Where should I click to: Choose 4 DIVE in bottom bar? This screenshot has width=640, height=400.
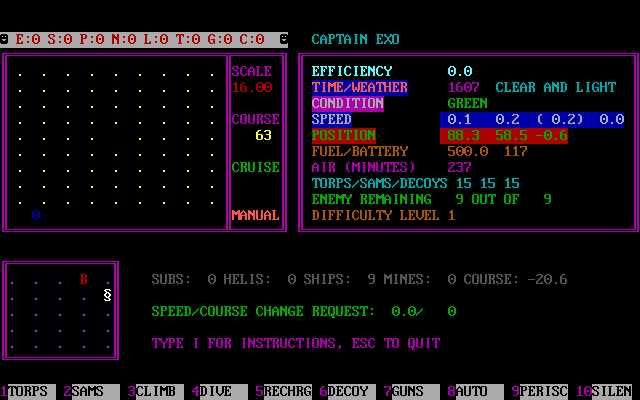216,391
